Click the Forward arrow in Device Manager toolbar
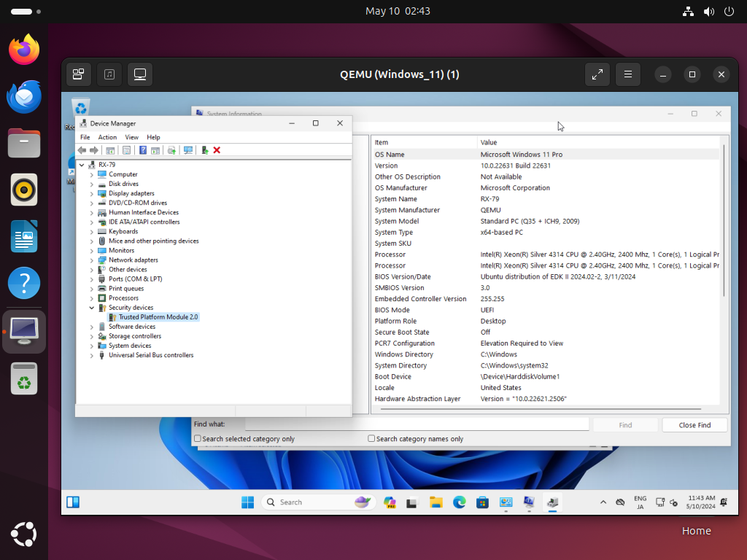The height and width of the screenshot is (560, 747). (94, 150)
